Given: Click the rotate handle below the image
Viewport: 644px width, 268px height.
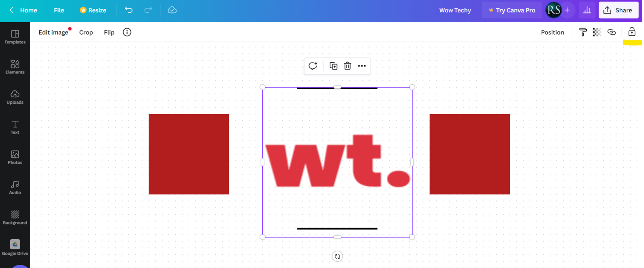Looking at the screenshot, I should pos(338,256).
